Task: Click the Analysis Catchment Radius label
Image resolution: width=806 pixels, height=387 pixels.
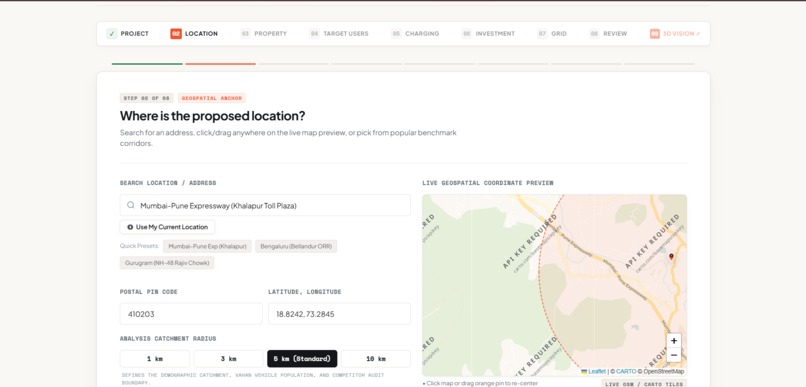Action: [168, 339]
